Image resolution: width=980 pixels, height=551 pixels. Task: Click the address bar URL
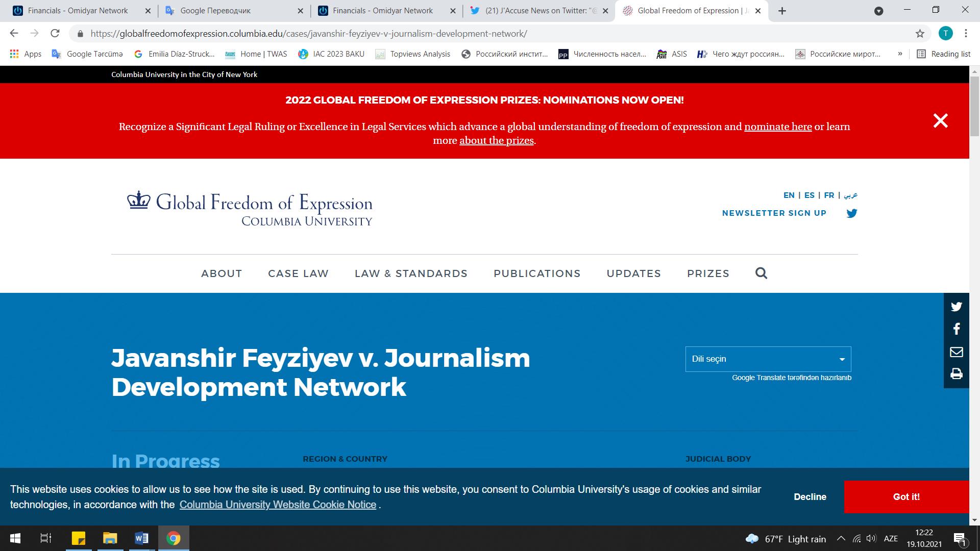[309, 34]
